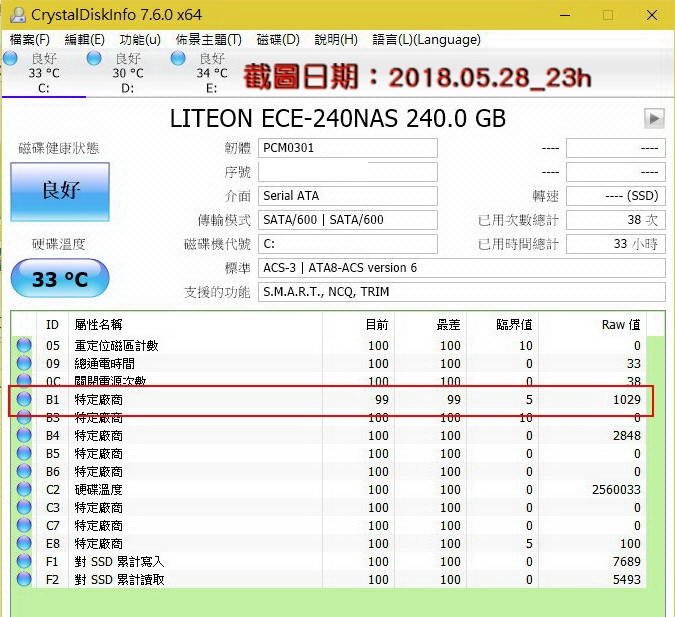Click status icon for attribute C7
The height and width of the screenshot is (617, 675).
tap(24, 525)
